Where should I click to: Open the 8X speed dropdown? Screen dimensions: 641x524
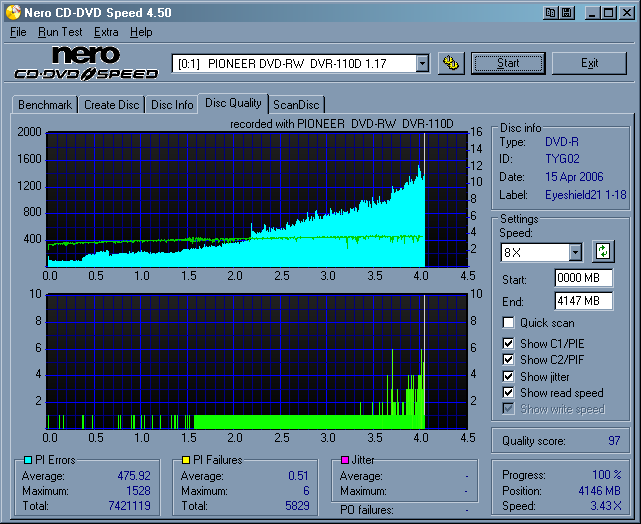tap(575, 252)
